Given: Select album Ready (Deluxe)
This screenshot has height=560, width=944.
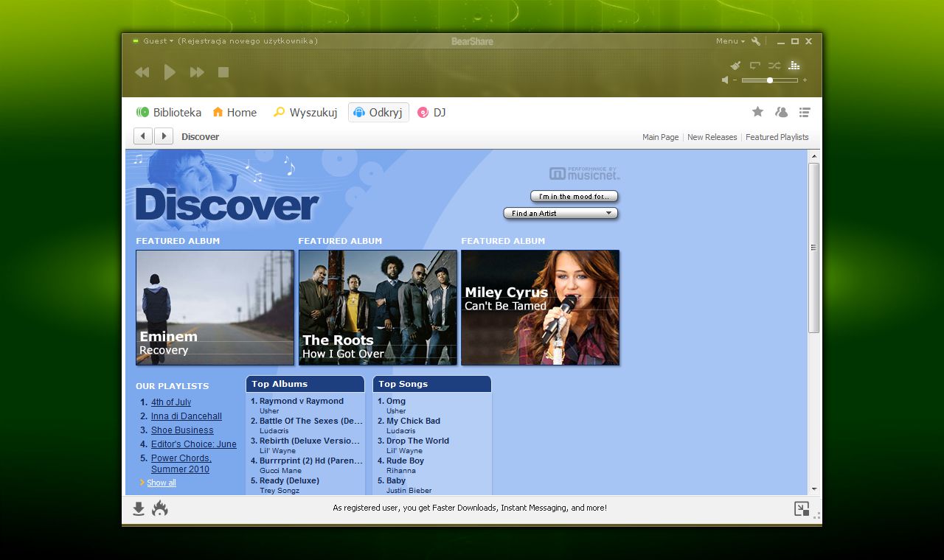Looking at the screenshot, I should (289, 480).
